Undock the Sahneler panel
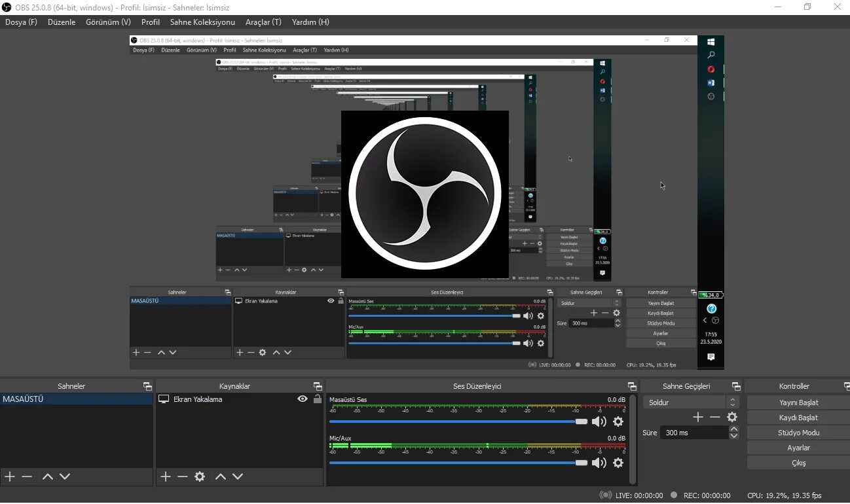Screen dimensions: 850x504 [x=147, y=386]
